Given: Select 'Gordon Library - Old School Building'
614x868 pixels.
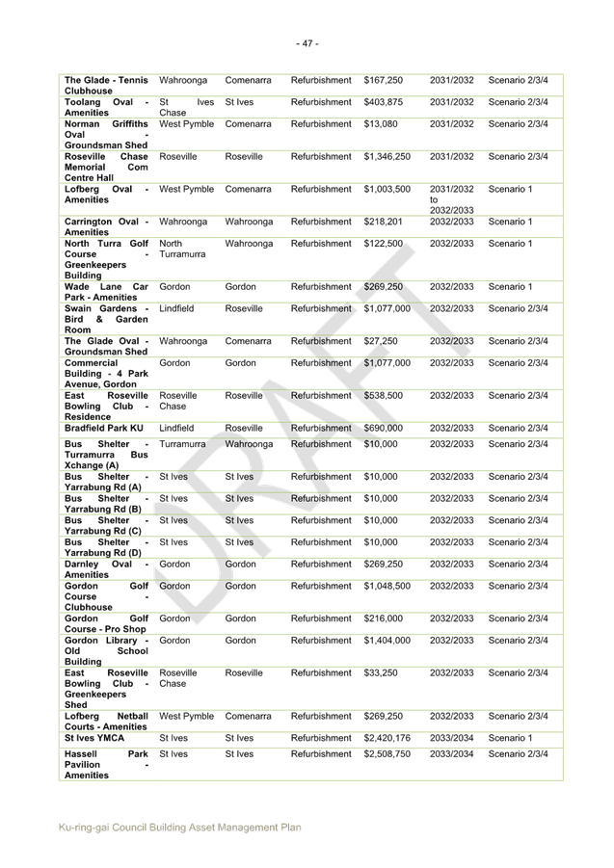Looking at the screenshot, I should pyautogui.click(x=106, y=650).
